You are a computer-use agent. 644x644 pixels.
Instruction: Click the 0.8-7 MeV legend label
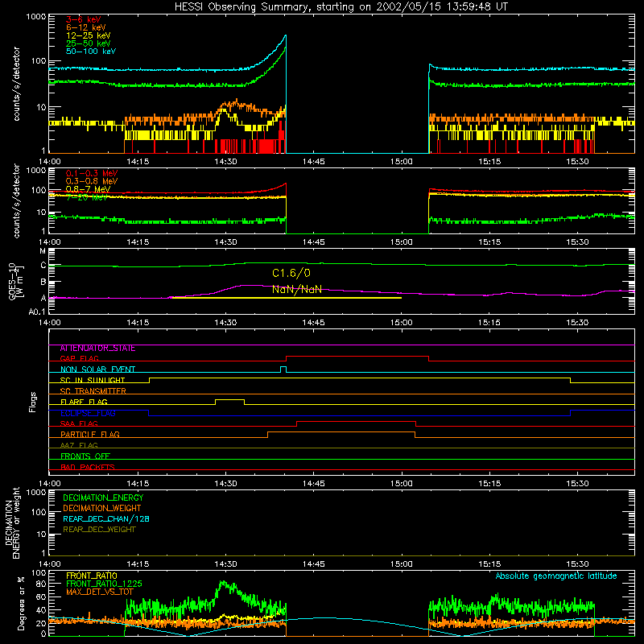coord(88,189)
